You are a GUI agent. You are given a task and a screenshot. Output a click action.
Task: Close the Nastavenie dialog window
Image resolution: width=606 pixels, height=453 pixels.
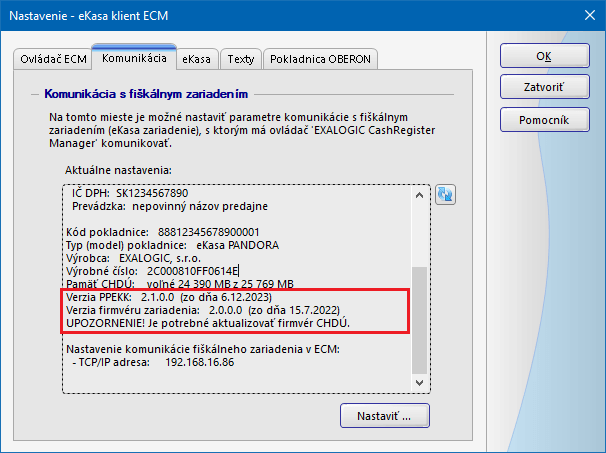pos(586,15)
